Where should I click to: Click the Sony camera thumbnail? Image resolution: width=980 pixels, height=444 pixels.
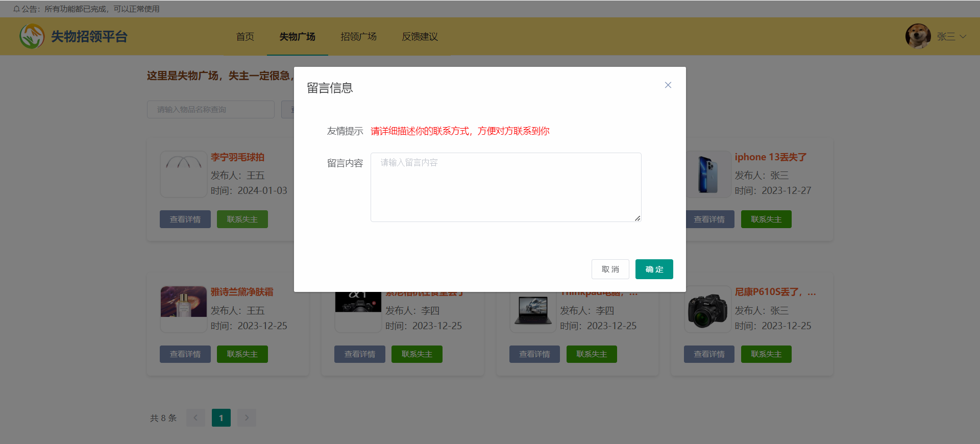358,312
